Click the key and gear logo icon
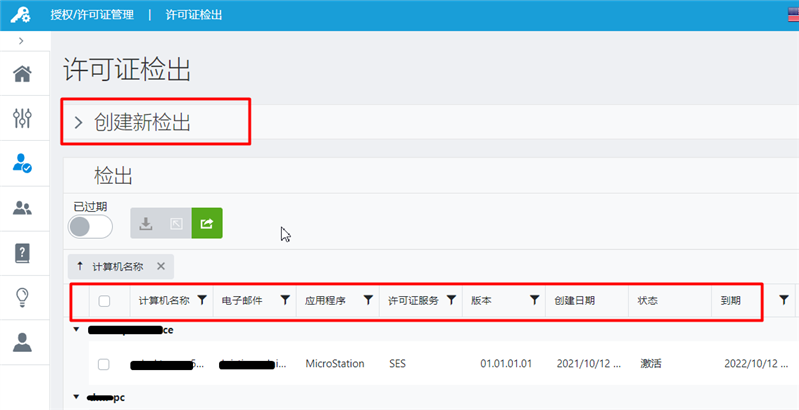The width and height of the screenshot is (799, 410). click(x=20, y=15)
